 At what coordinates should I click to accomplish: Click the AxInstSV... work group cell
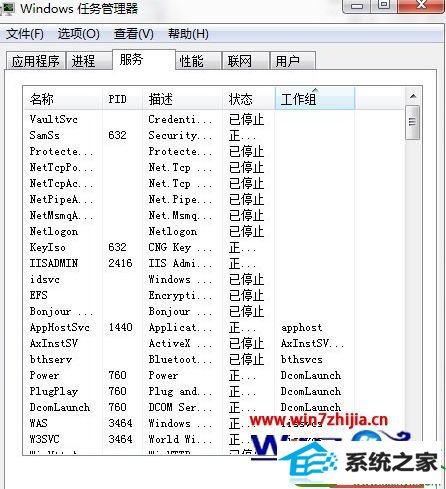click(312, 343)
